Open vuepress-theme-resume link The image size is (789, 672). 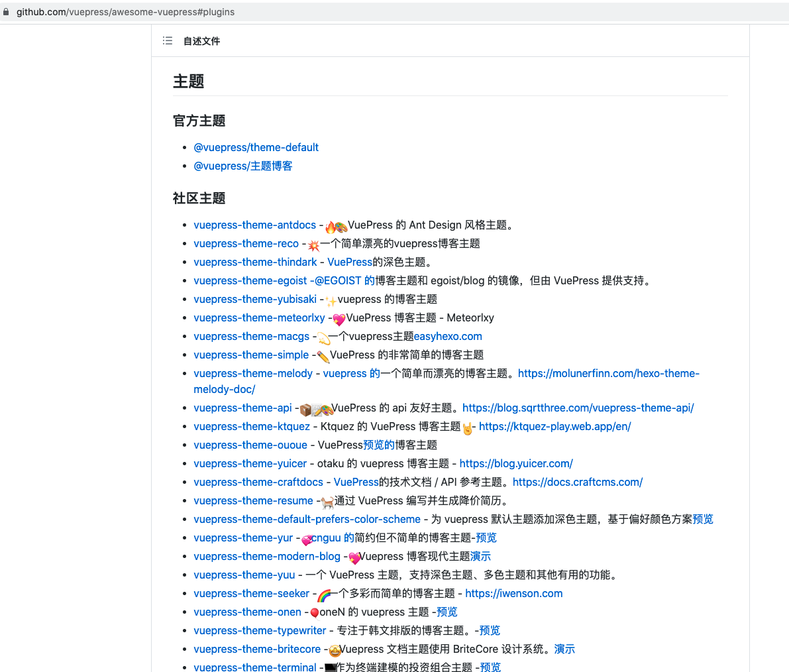pos(253,502)
